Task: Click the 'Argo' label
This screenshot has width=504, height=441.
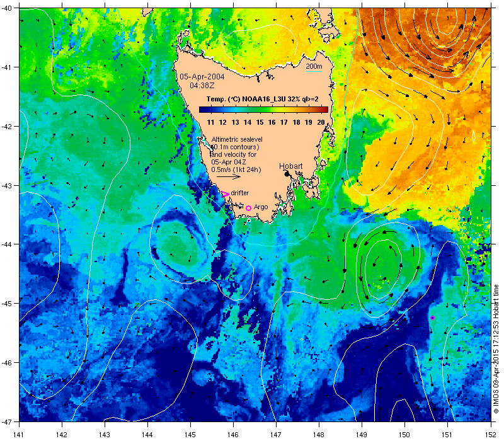Action: (261, 207)
